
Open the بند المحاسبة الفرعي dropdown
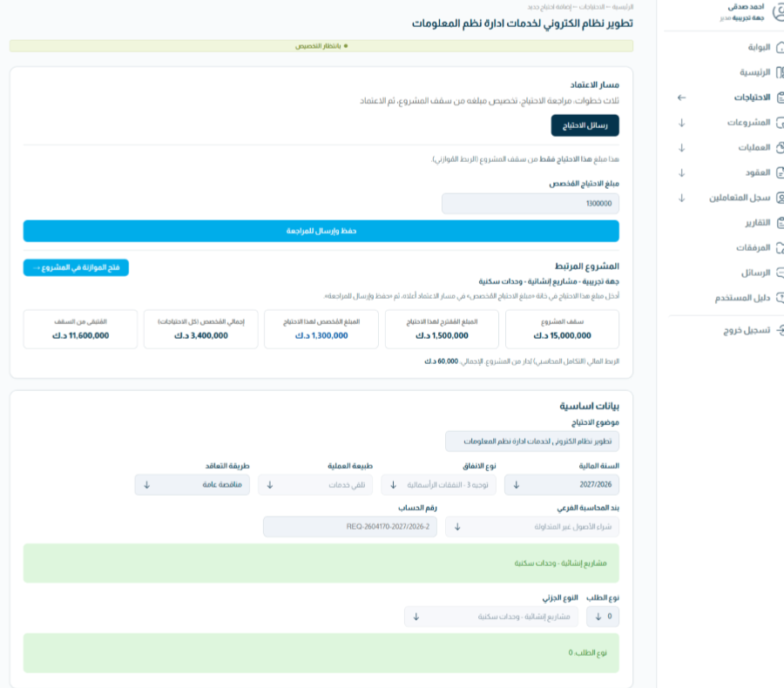pos(532,527)
